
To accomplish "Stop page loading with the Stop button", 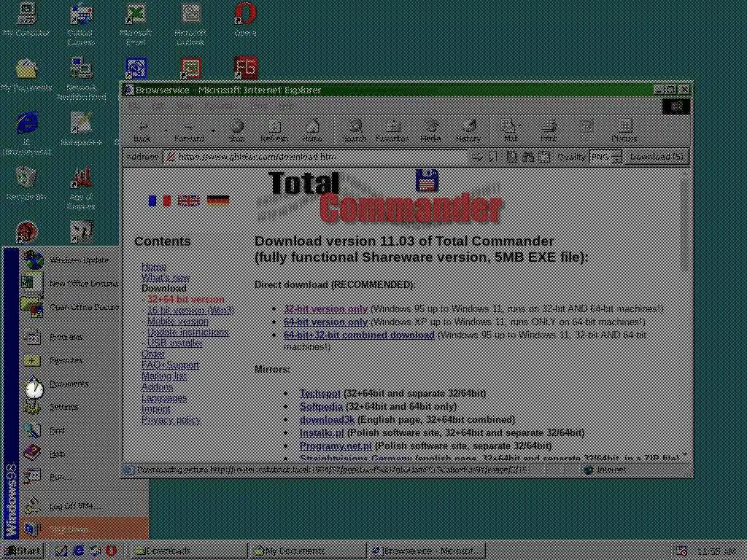I will (x=236, y=131).
